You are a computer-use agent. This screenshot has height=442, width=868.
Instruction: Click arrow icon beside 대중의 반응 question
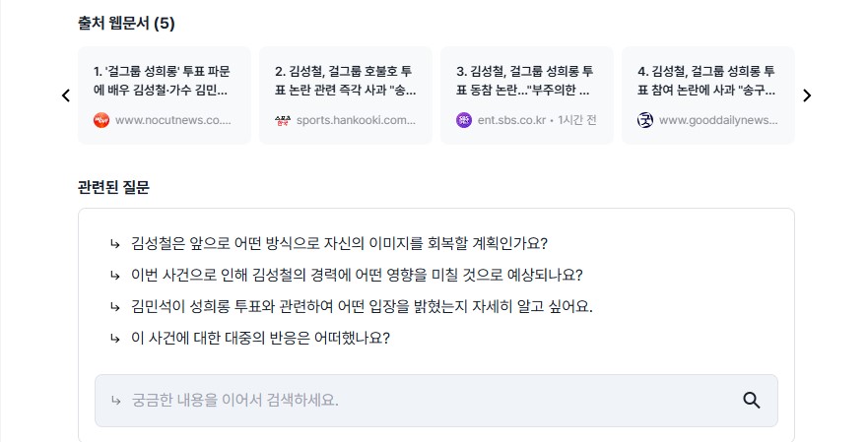[x=114, y=338]
